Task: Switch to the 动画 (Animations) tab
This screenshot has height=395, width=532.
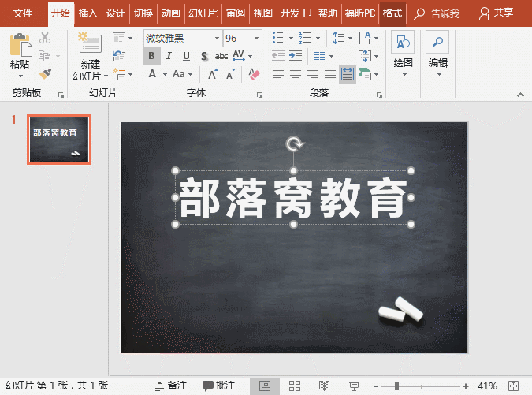Action: point(170,13)
